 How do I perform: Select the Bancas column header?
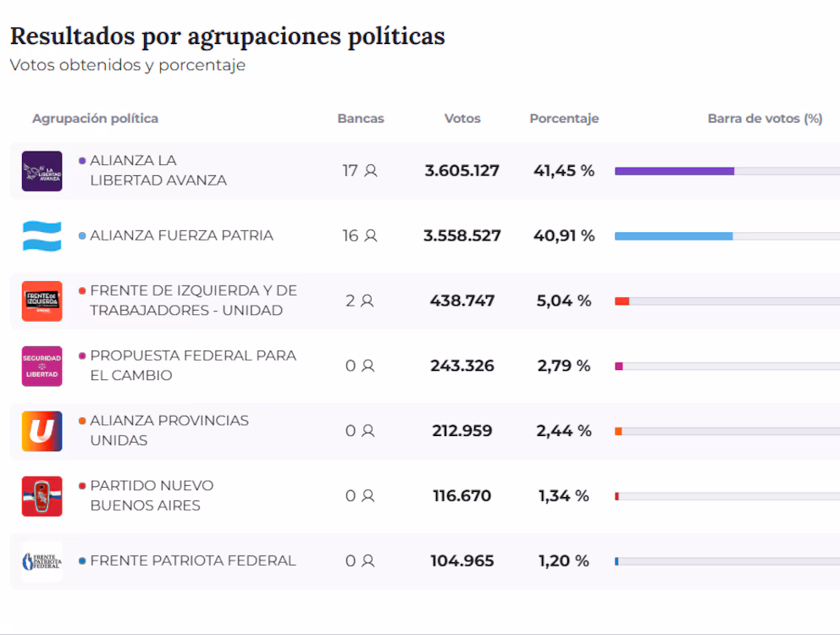pos(361,119)
